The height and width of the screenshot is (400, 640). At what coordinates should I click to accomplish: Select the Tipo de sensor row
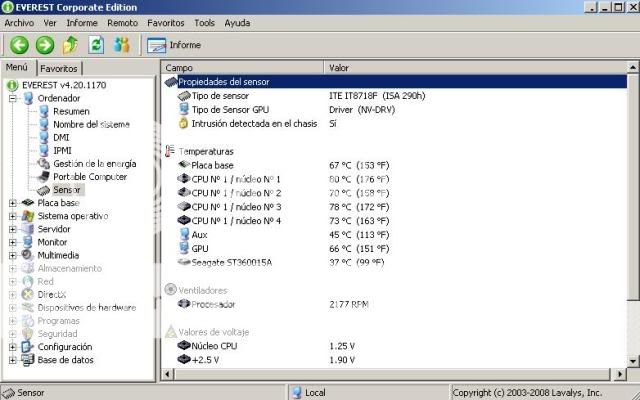click(395, 96)
